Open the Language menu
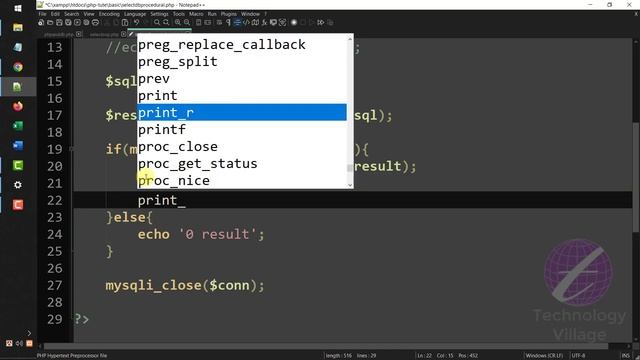Image resolution: width=640 pixels, height=360 pixels. (135, 14)
